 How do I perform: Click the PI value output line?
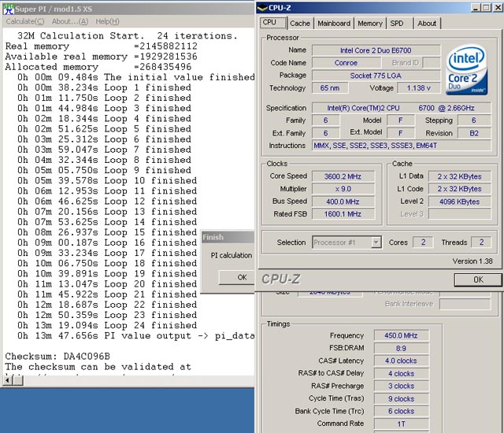tap(136, 335)
